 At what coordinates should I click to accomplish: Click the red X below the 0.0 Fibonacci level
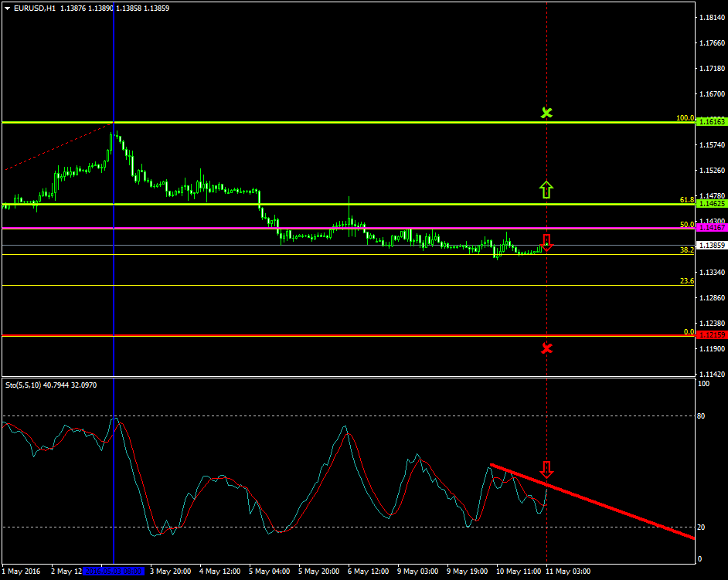click(547, 348)
